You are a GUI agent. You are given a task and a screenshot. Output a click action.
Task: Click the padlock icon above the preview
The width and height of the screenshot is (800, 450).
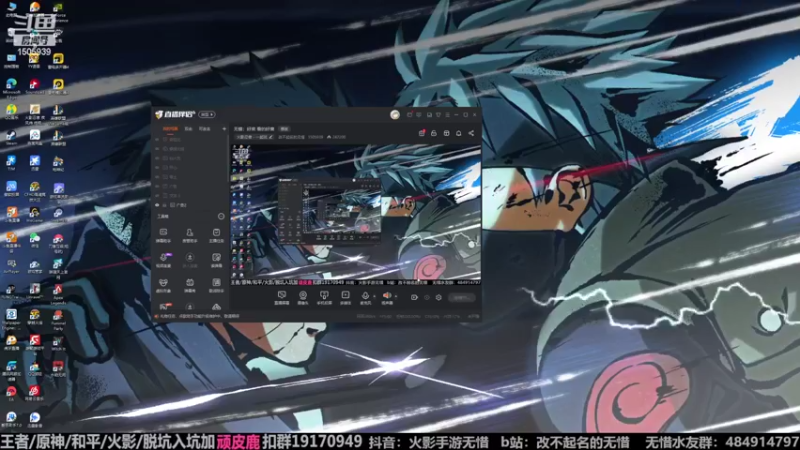click(x=434, y=133)
